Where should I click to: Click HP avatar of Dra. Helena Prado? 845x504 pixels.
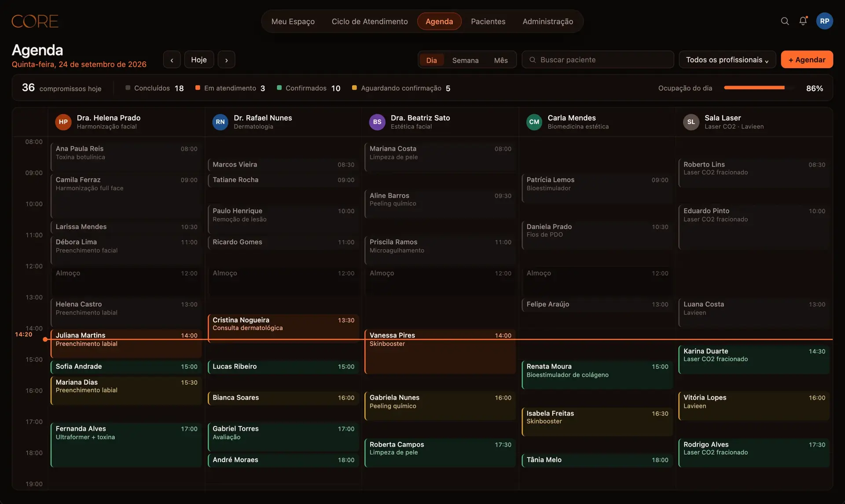(x=63, y=122)
